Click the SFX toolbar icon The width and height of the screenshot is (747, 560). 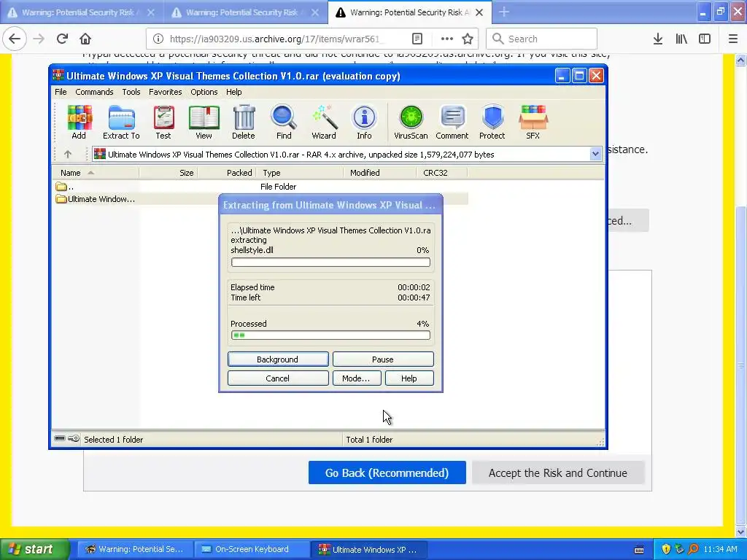(533, 122)
